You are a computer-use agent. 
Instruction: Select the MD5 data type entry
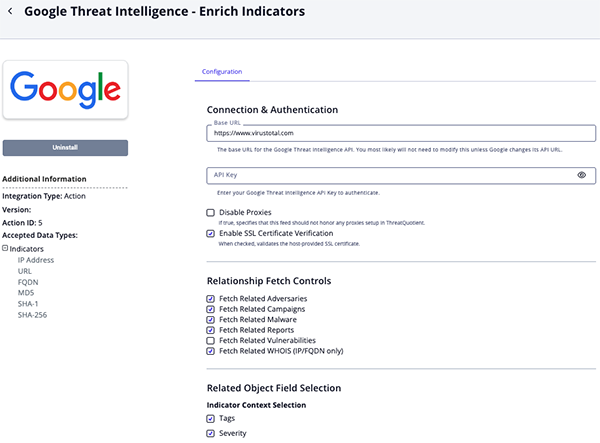pyautogui.click(x=26, y=293)
